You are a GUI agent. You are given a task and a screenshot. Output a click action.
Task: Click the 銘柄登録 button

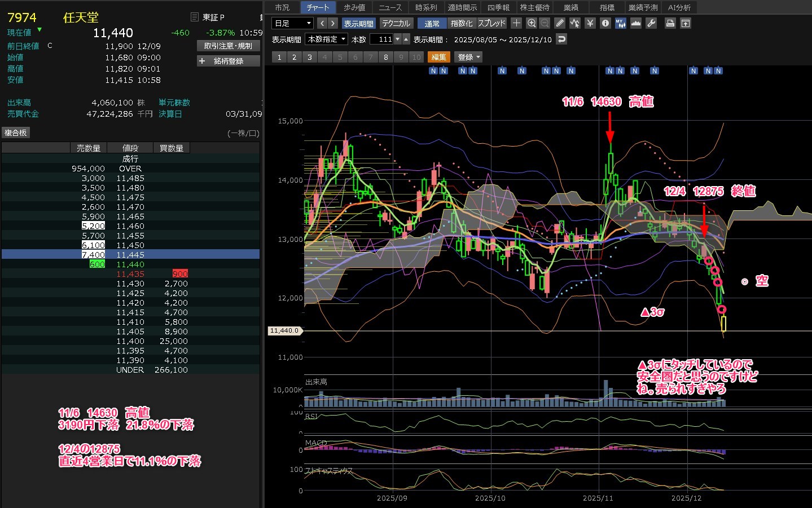229,61
